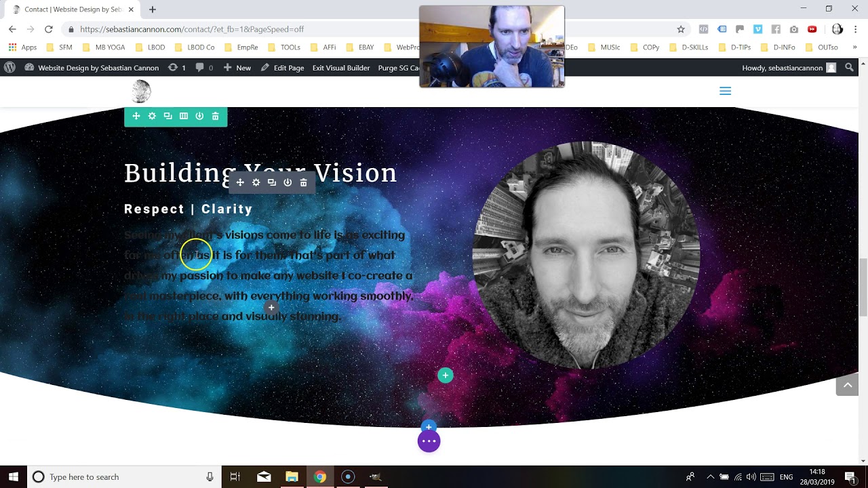This screenshot has height=488, width=868.
Task: Delete the module using dark toolbar trash icon
Action: [304, 182]
